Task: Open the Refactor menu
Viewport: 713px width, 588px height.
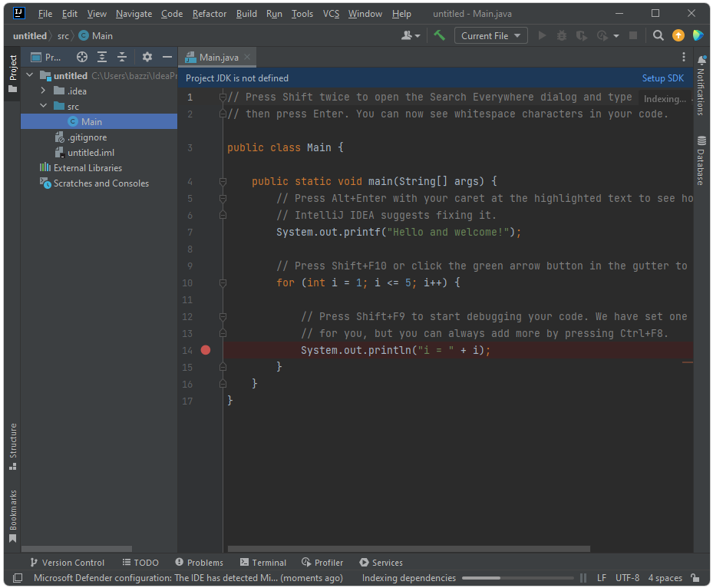Action: [210, 14]
